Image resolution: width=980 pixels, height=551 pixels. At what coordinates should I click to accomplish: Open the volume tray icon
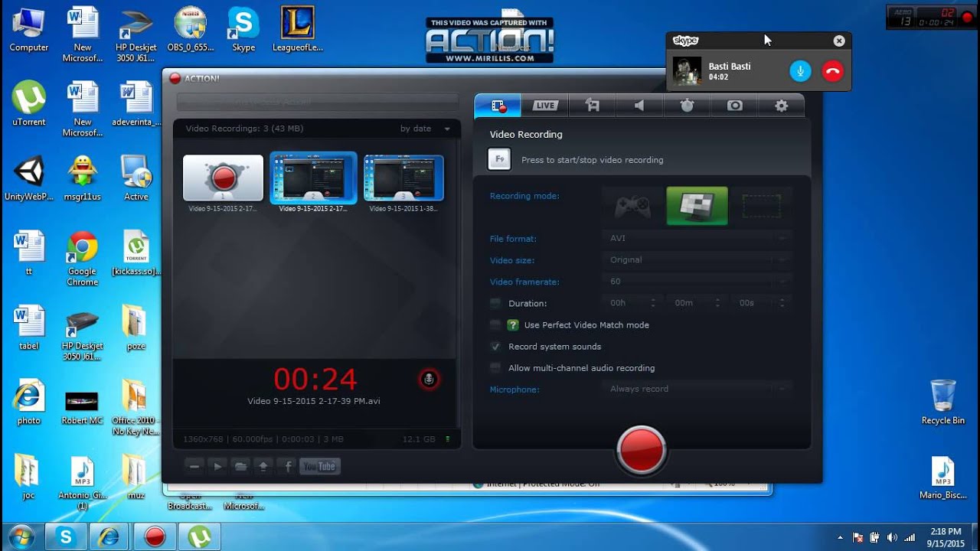892,537
